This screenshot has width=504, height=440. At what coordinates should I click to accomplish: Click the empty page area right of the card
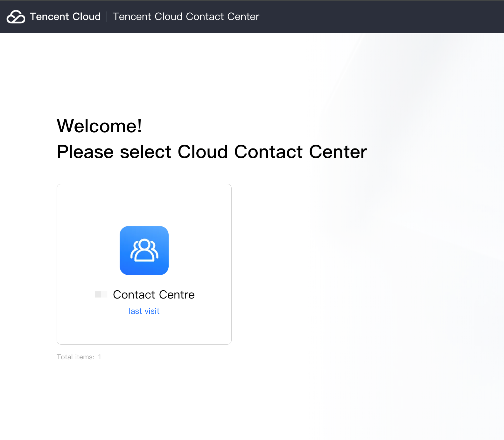pos(318,264)
